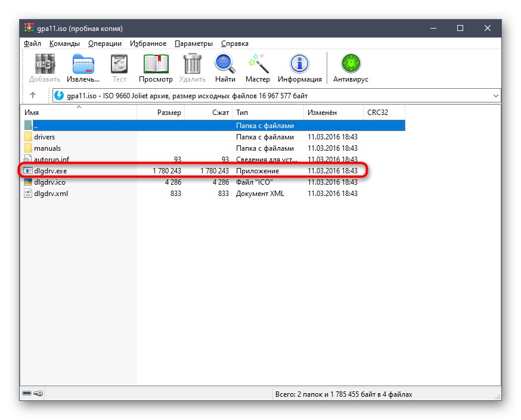Sort by Размер column header

[160, 112]
